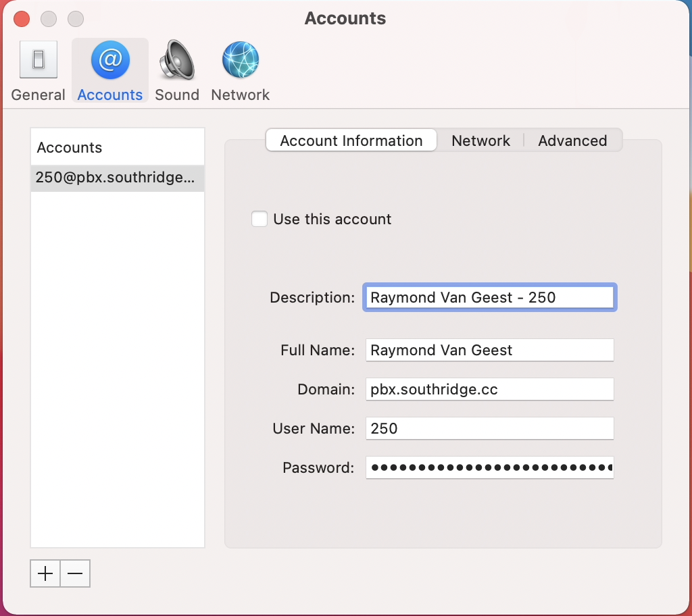This screenshot has height=616, width=692.
Task: Select the 250@pbx.southridge account entry
Action: pyautogui.click(x=117, y=178)
